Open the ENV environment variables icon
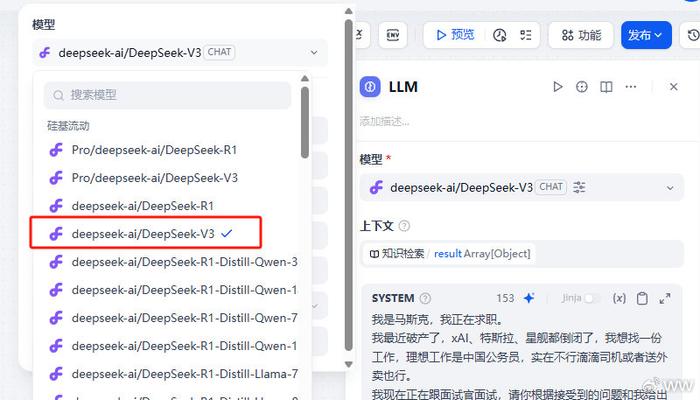This screenshot has width=700, height=400. [x=392, y=35]
